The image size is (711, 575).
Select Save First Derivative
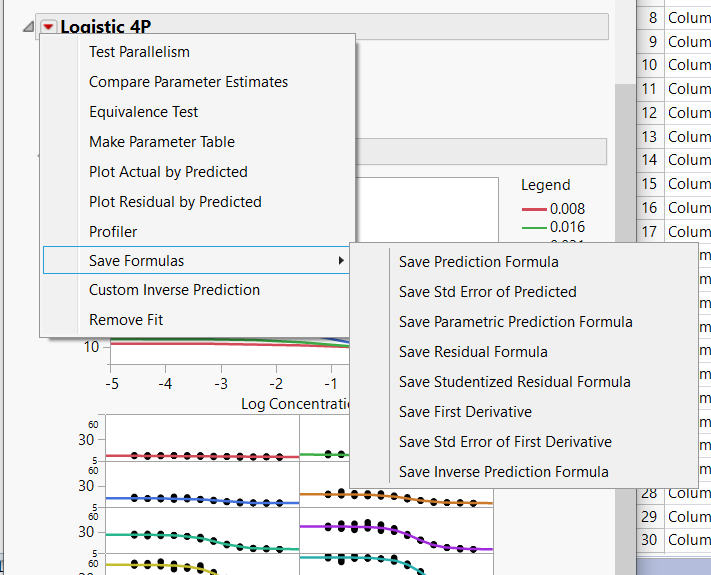click(x=465, y=412)
